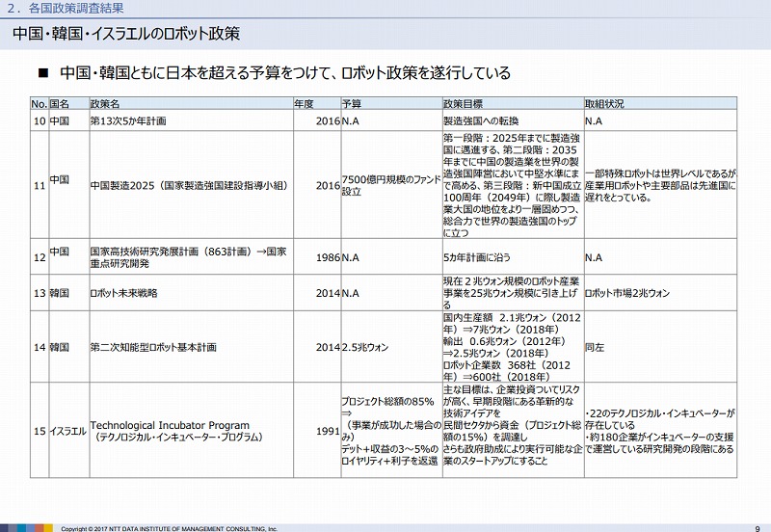Click the '取組状況' column header
Screen dimensions: 771x532
pos(604,102)
